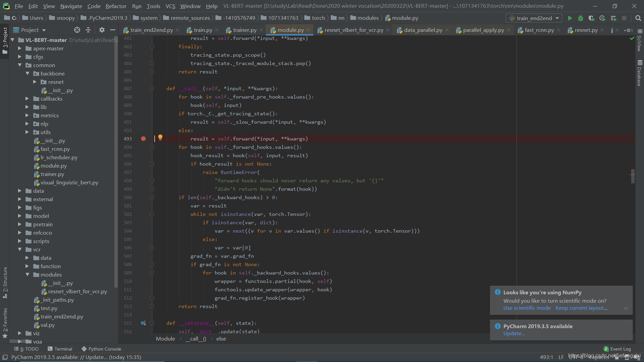
Task: Click the multi-run toolbar icon
Action: [613, 18]
